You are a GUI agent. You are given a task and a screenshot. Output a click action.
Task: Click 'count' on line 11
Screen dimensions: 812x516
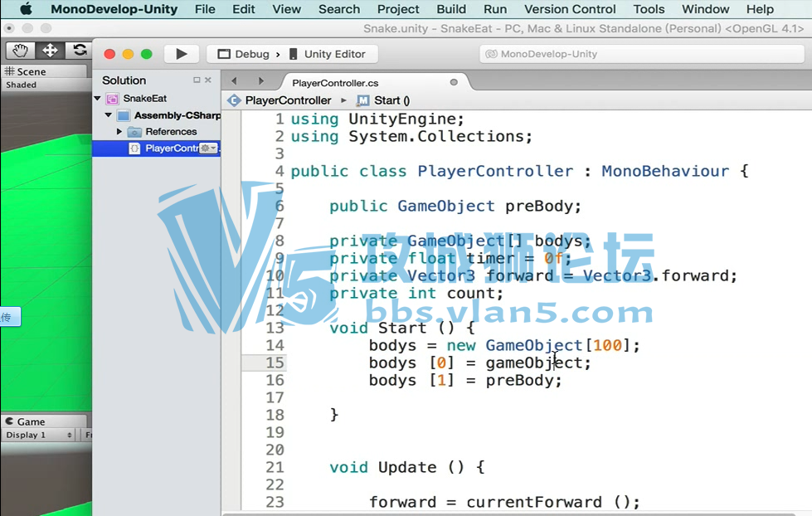tap(470, 293)
